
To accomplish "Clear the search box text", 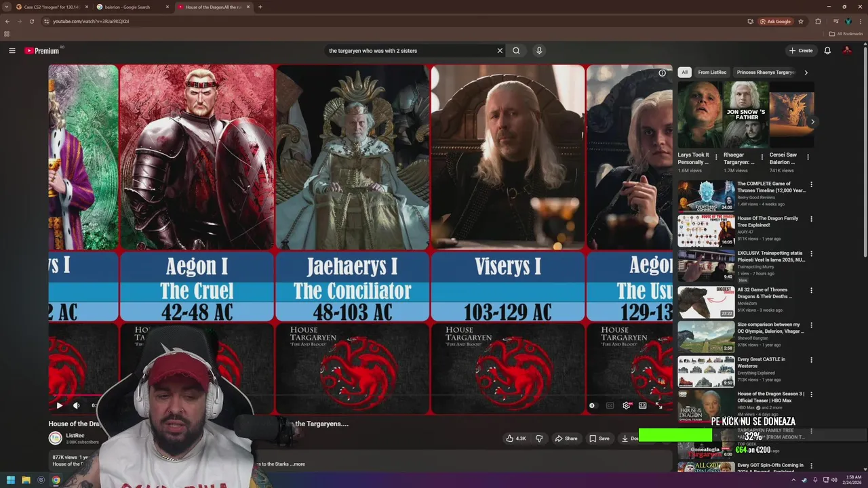I will [500, 51].
